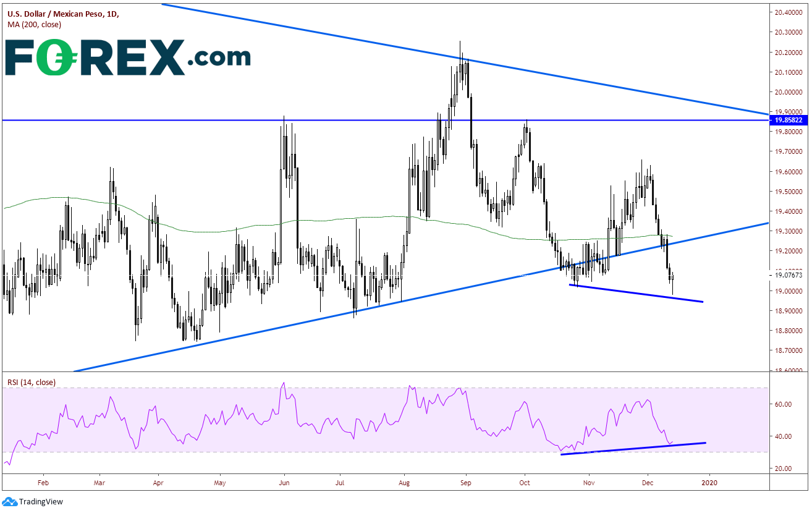Click the 19.50000 price axis value

(x=788, y=192)
